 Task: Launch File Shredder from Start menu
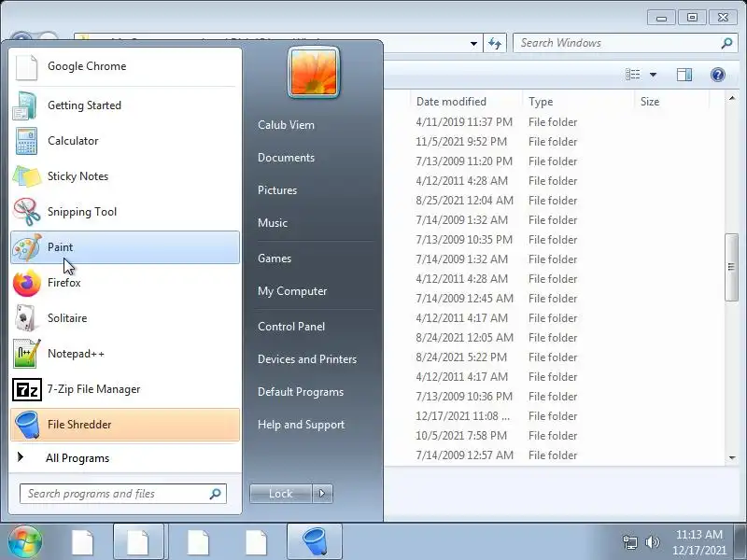click(x=125, y=425)
